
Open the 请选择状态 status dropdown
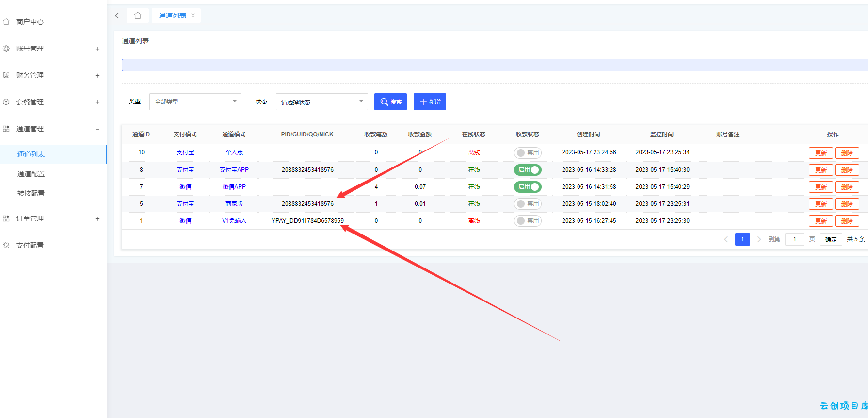tap(322, 102)
